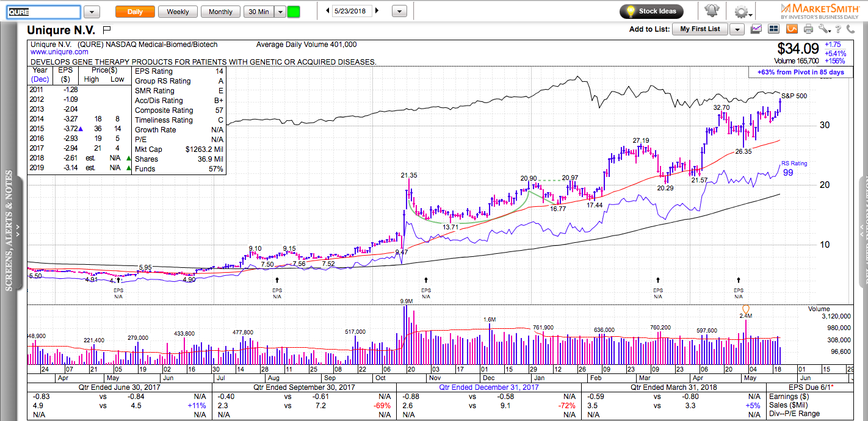Click the 1.6M volume label
This screenshot has height=421, width=868.
[490, 319]
